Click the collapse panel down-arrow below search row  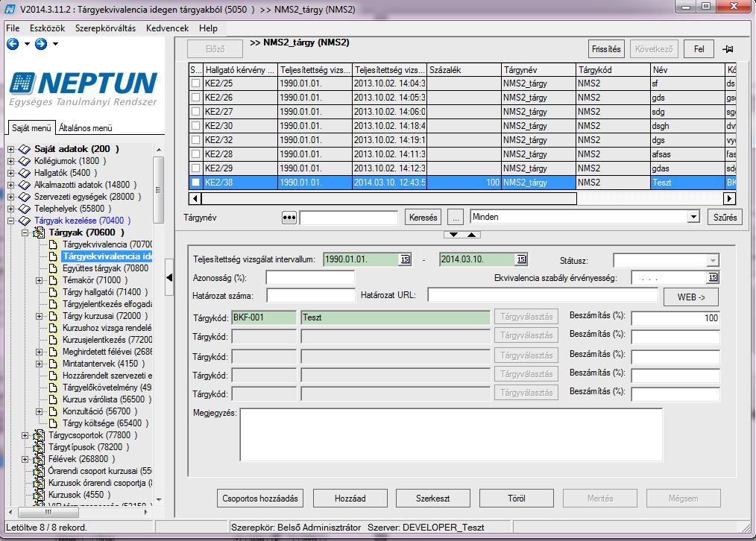[x=454, y=235]
